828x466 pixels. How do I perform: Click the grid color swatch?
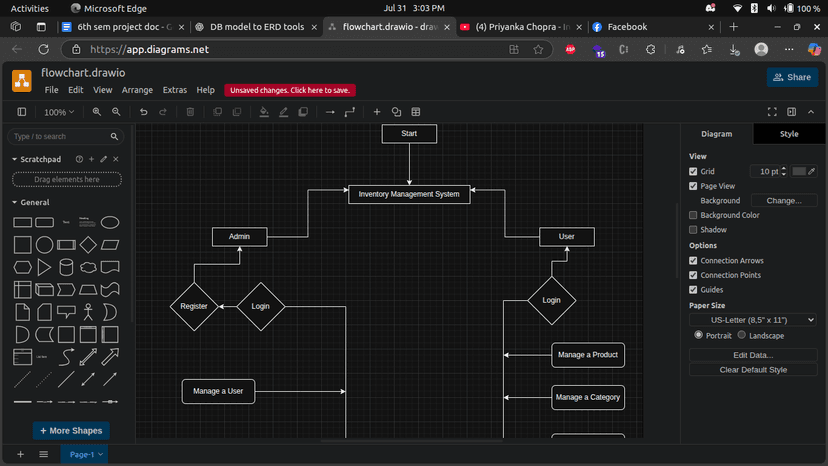[x=799, y=172]
